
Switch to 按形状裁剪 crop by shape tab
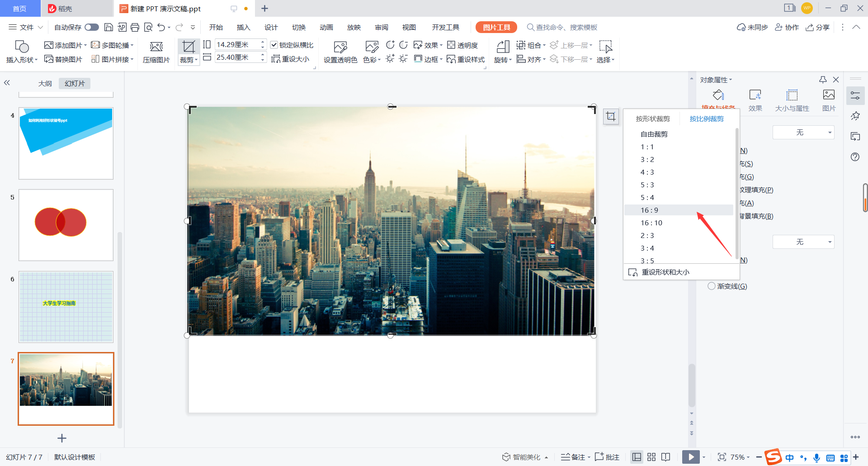pos(653,119)
